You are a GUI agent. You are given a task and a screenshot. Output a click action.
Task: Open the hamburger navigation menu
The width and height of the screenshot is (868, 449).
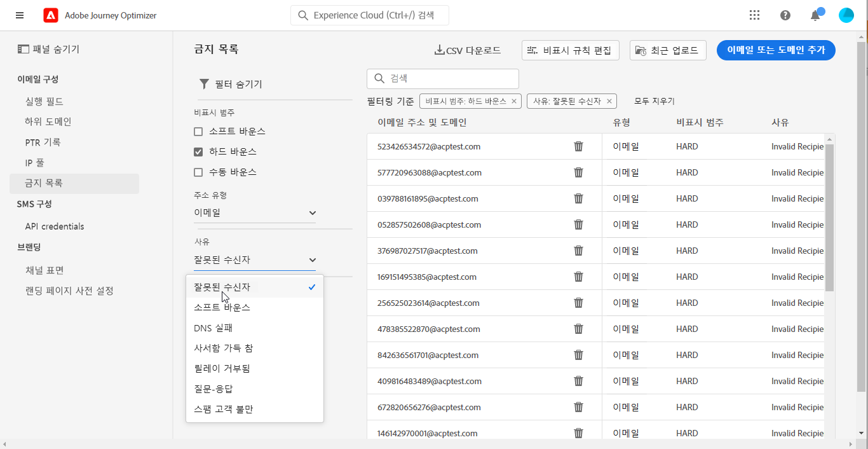[x=20, y=15]
